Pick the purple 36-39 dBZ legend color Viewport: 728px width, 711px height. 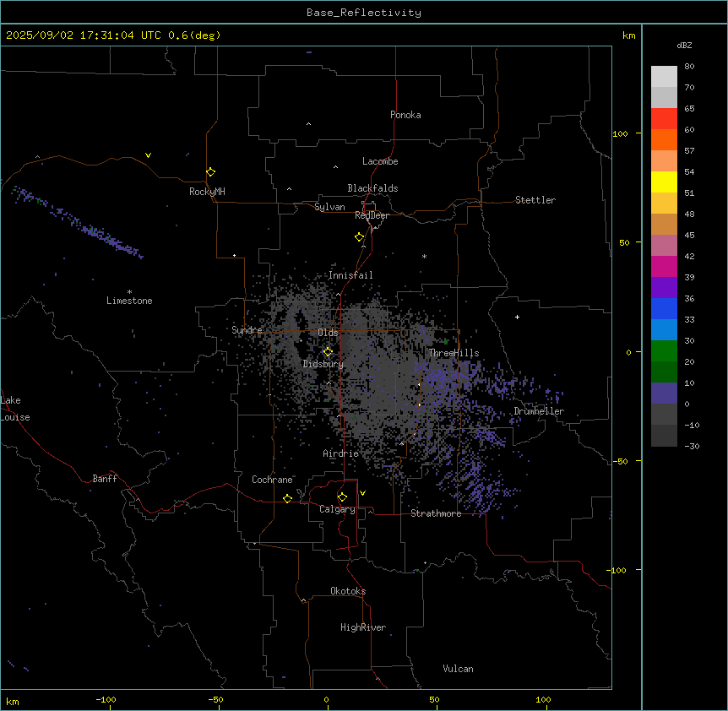pyautogui.click(x=664, y=288)
